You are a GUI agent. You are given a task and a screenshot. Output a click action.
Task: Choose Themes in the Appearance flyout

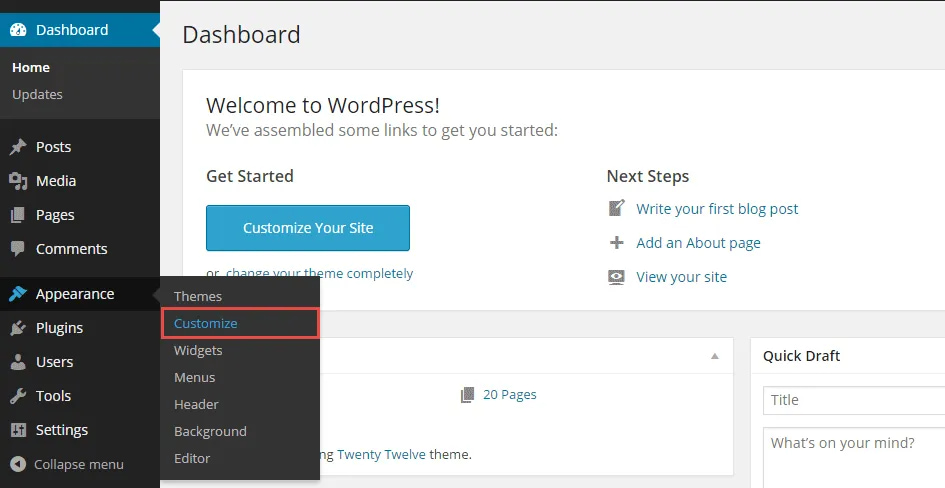198,296
